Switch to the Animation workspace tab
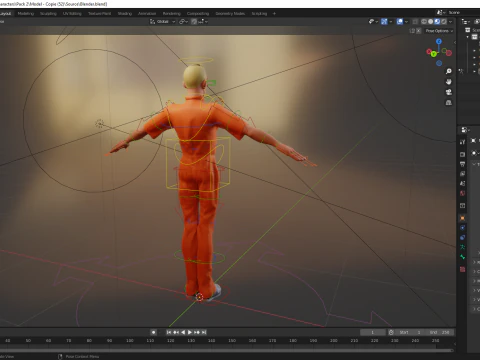 point(147,14)
